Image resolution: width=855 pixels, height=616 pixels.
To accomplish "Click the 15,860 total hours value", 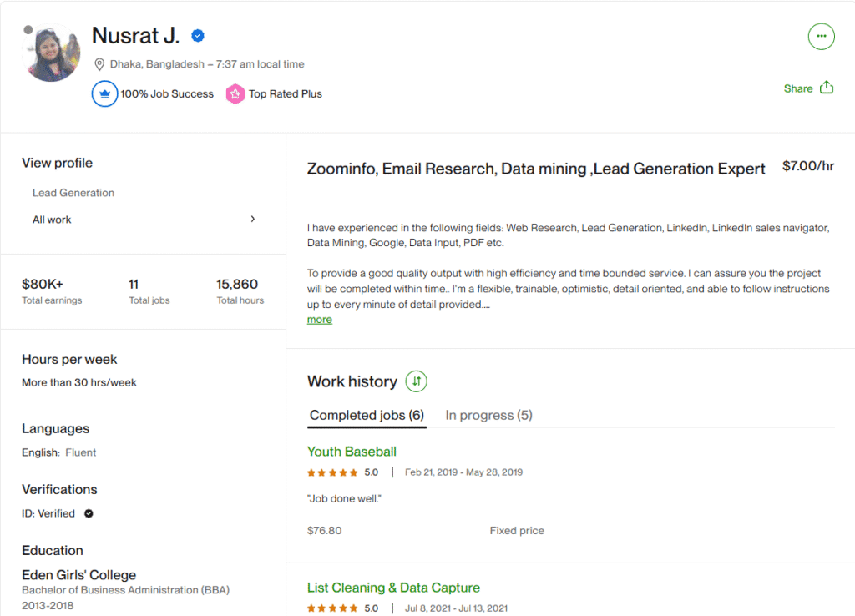I will click(237, 284).
